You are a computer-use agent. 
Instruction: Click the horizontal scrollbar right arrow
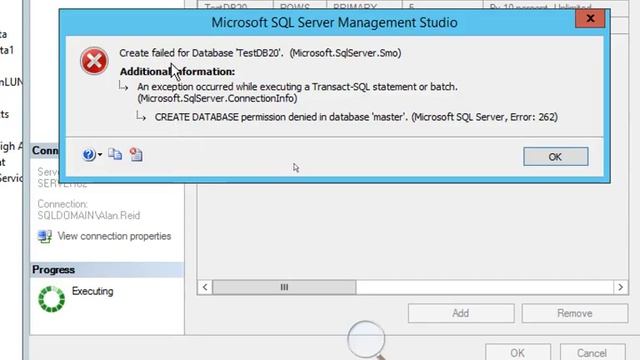point(620,287)
